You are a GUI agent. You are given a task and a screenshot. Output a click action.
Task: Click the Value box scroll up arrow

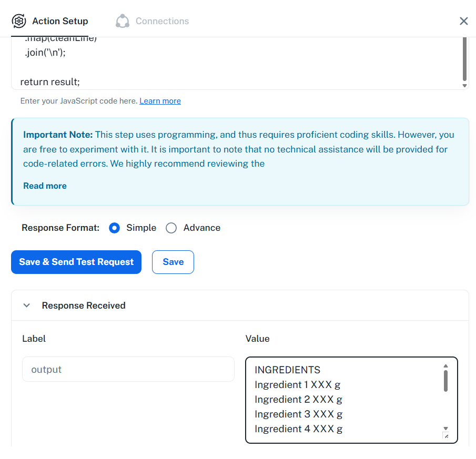445,366
